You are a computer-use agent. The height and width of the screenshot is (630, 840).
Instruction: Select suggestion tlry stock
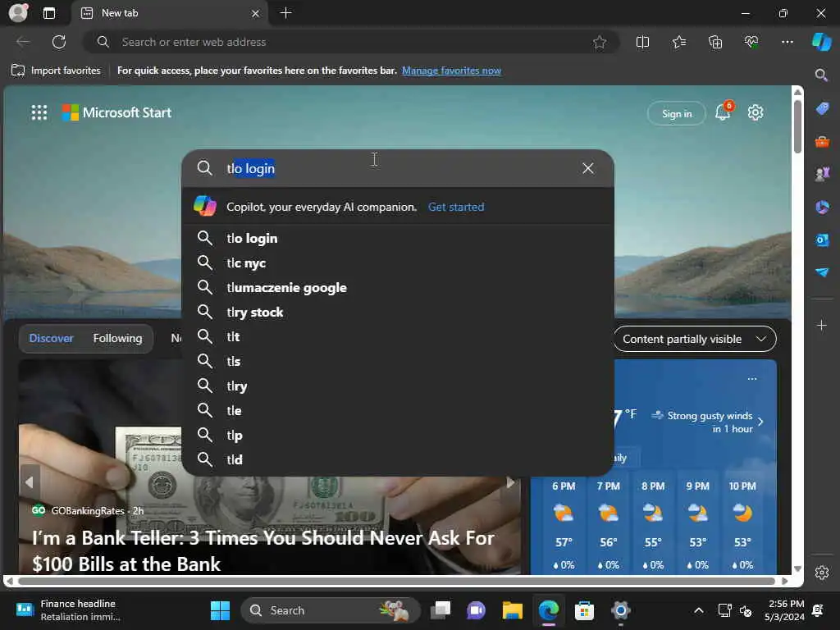(398, 312)
